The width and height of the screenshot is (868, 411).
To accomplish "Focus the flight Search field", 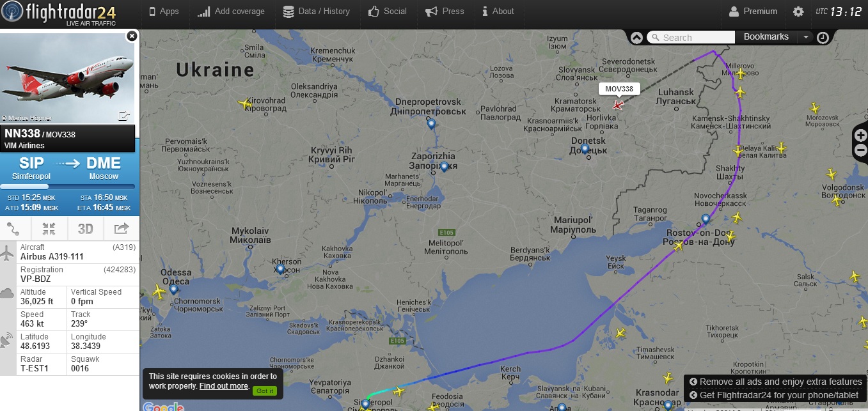I will tap(691, 38).
